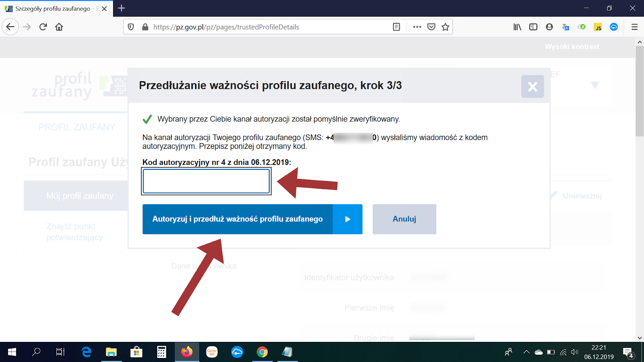Open the sidebars icon in the toolbar

(533, 27)
